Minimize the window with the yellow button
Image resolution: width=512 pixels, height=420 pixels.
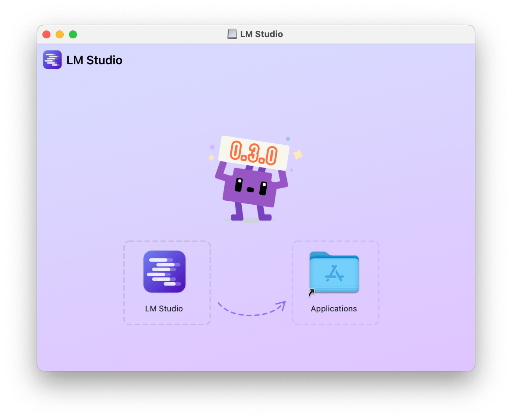point(60,34)
